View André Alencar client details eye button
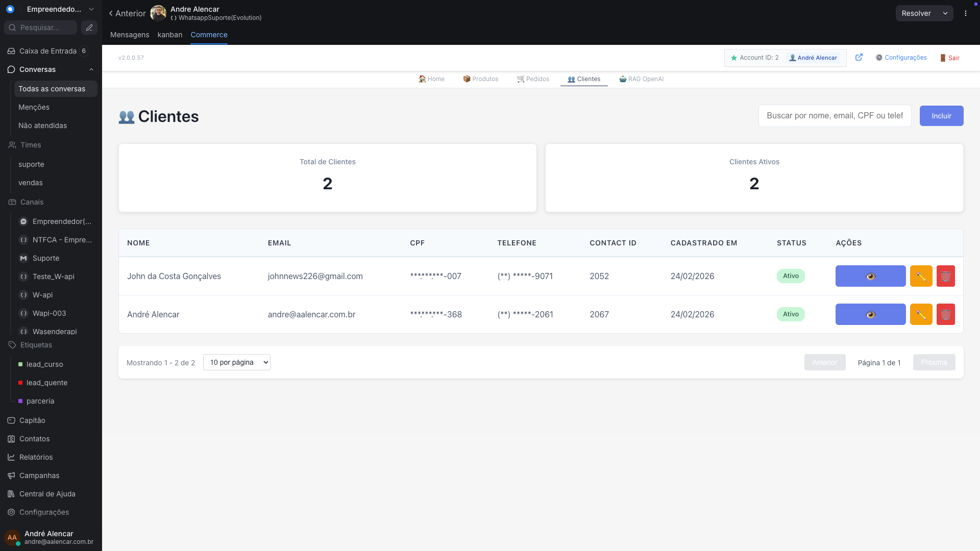Viewport: 980px width, 551px height. click(x=870, y=314)
